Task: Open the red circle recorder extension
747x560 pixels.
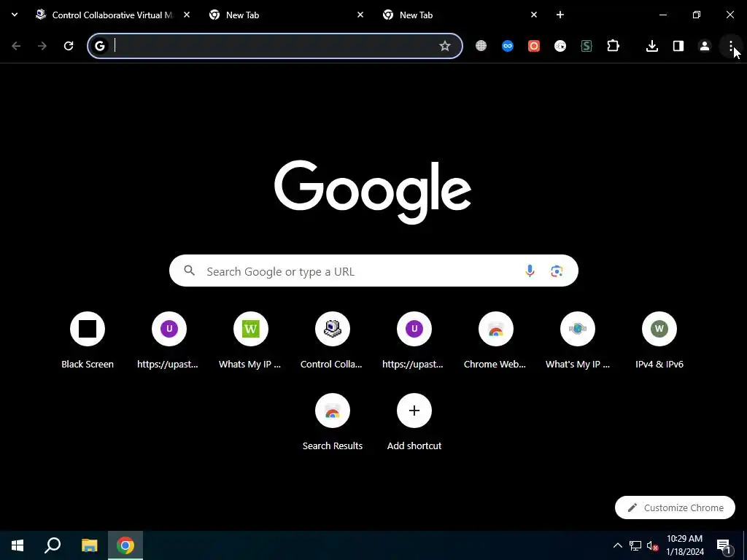Action: 534,46
